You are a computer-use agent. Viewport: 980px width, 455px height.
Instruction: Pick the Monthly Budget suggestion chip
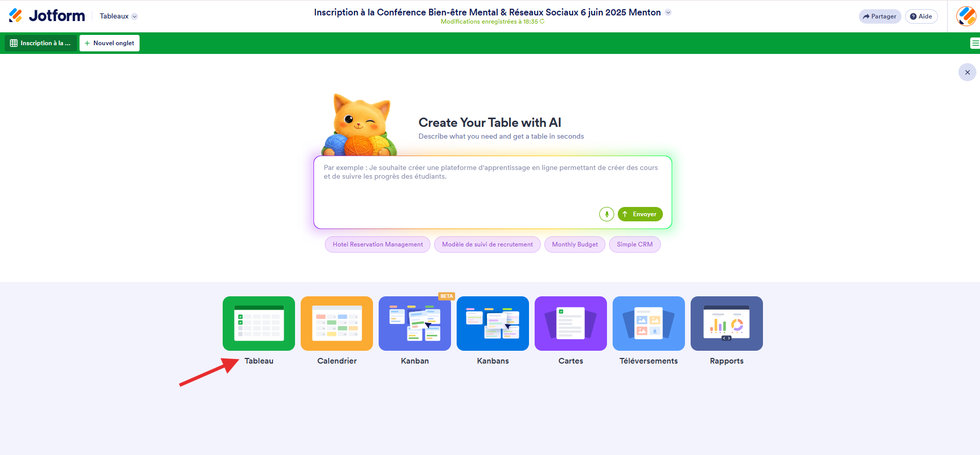tap(575, 244)
